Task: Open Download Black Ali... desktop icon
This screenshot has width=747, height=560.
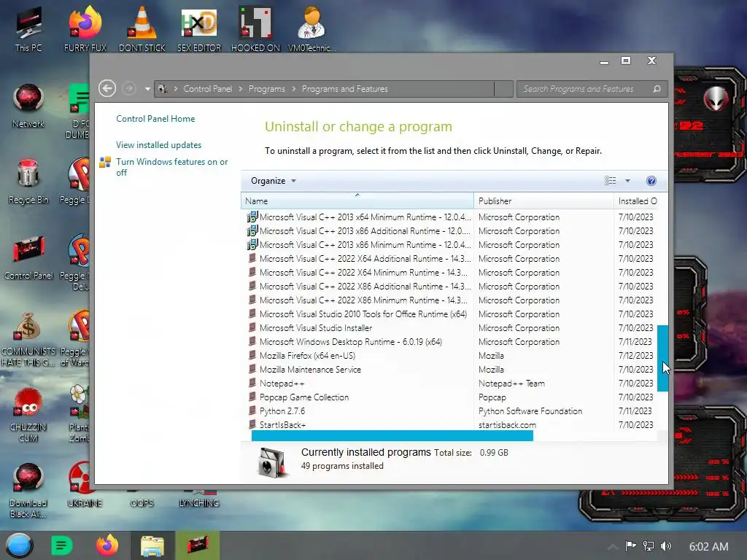Action: [28, 491]
